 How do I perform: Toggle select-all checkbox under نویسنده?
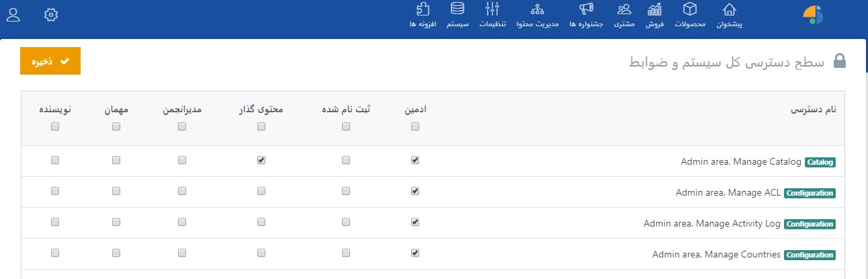point(55,127)
